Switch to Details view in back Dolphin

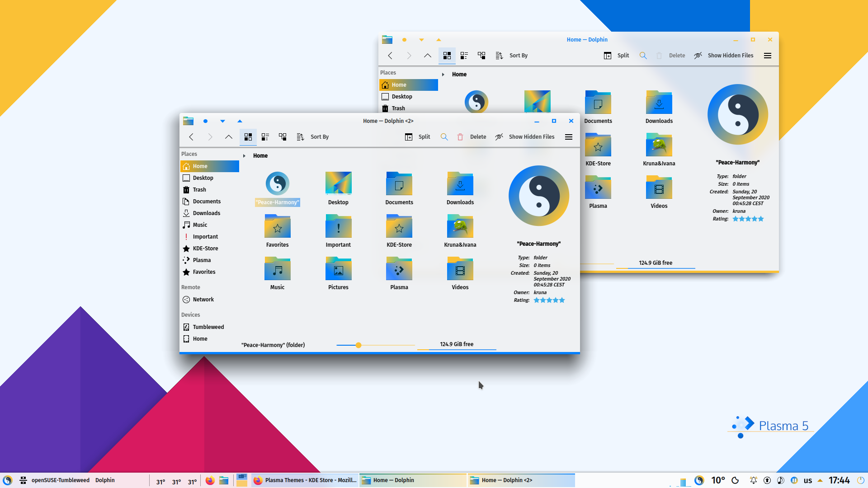click(481, 56)
